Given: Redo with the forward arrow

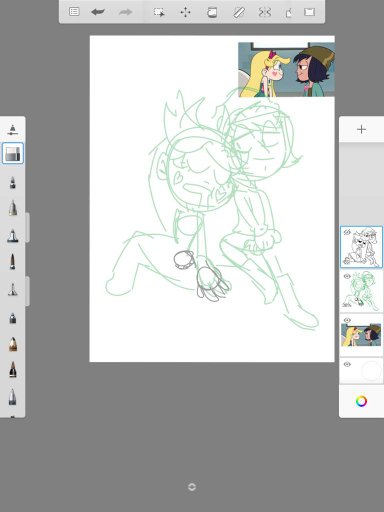Looking at the screenshot, I should click(x=125, y=12).
